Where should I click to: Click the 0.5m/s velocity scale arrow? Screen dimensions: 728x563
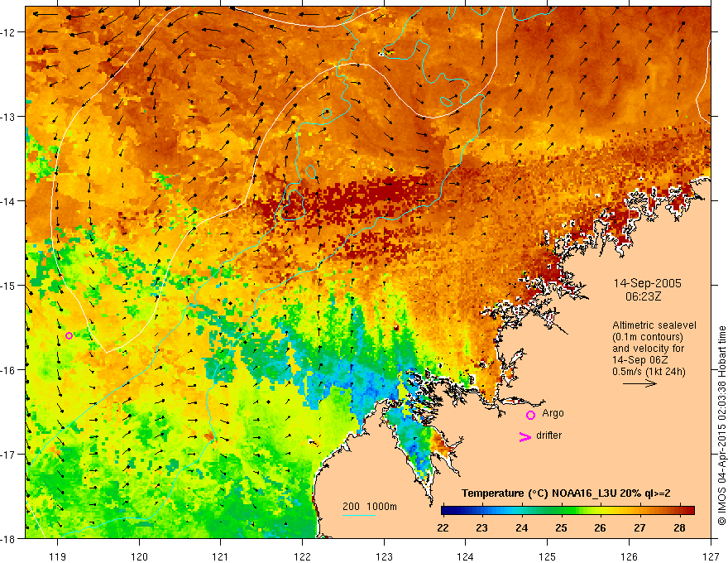[x=639, y=383]
